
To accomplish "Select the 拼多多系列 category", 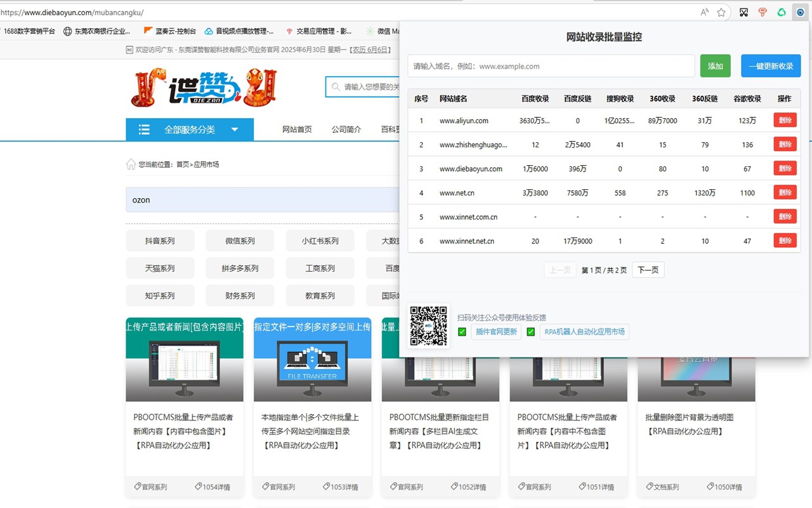I will pyautogui.click(x=240, y=268).
